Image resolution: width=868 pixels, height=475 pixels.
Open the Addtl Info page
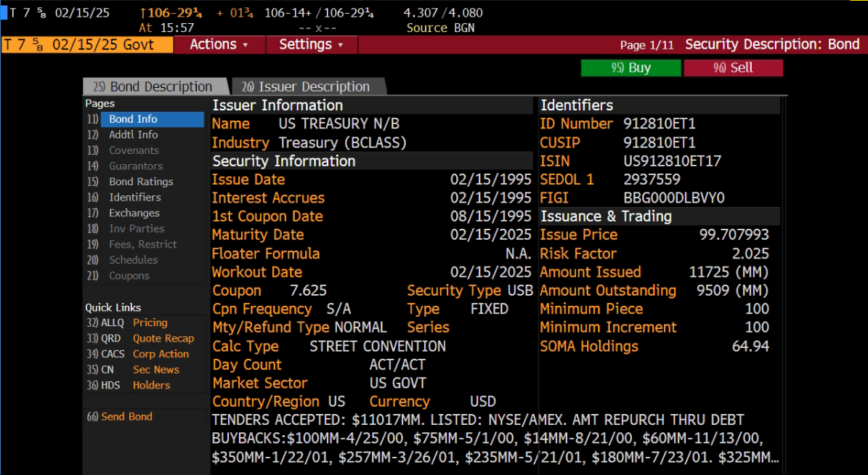[x=134, y=134]
